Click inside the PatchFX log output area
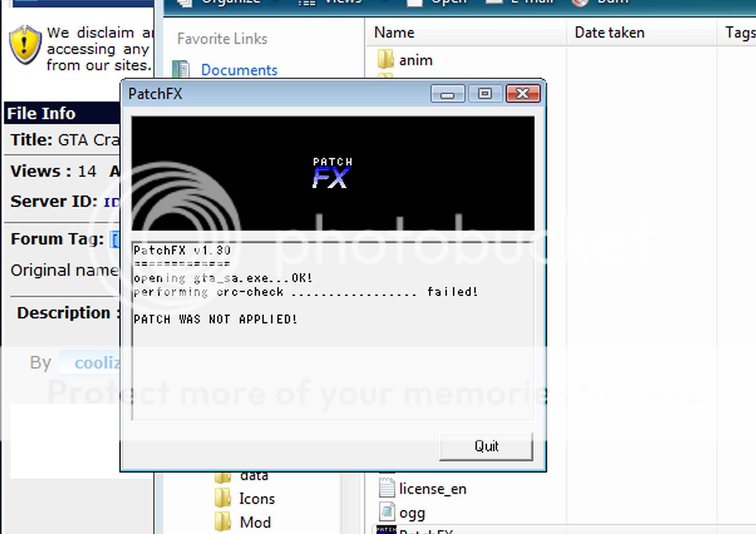 332,371
